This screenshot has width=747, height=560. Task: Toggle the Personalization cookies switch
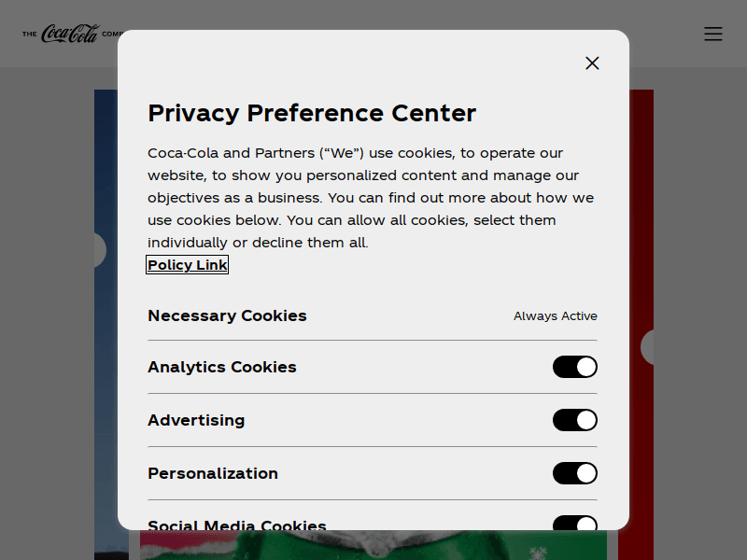pyautogui.click(x=574, y=473)
